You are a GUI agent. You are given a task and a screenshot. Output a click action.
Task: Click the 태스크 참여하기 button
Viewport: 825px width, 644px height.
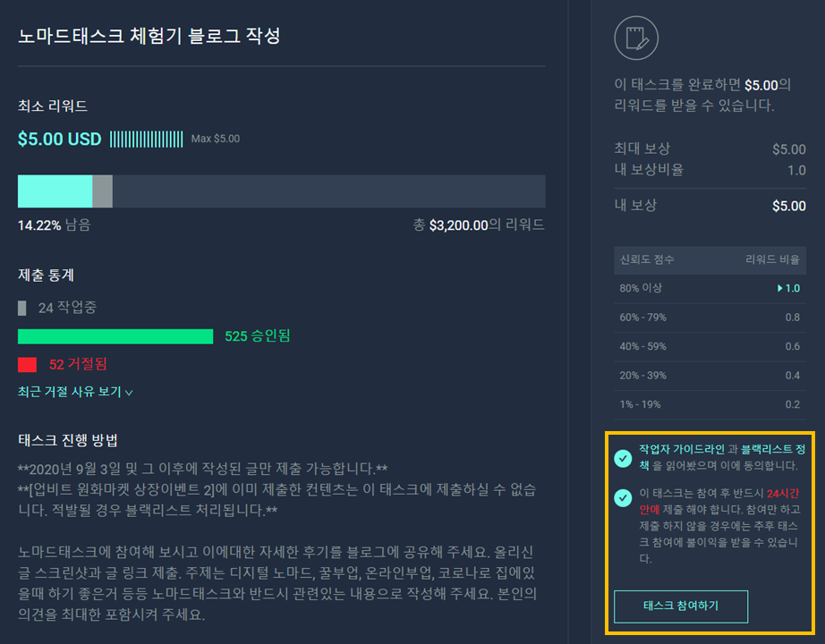click(681, 606)
